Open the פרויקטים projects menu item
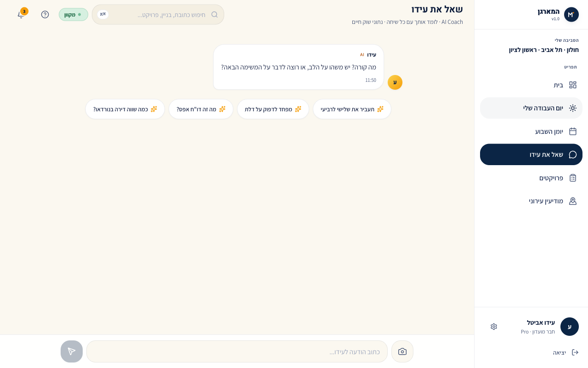Viewport: 588px width, 368px height. 531,178
